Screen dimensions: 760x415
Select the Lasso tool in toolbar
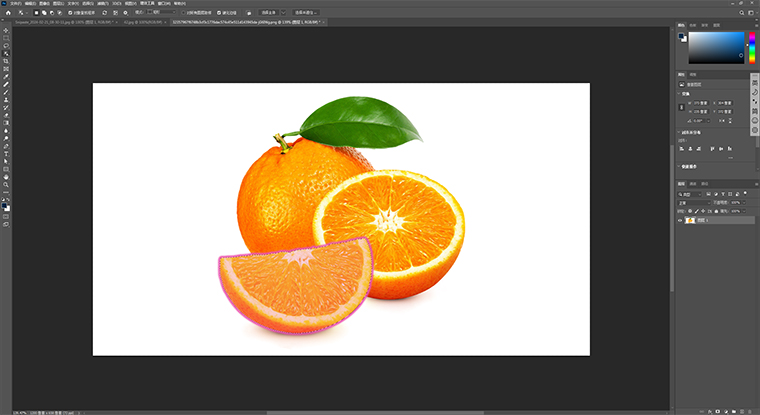click(x=6, y=46)
